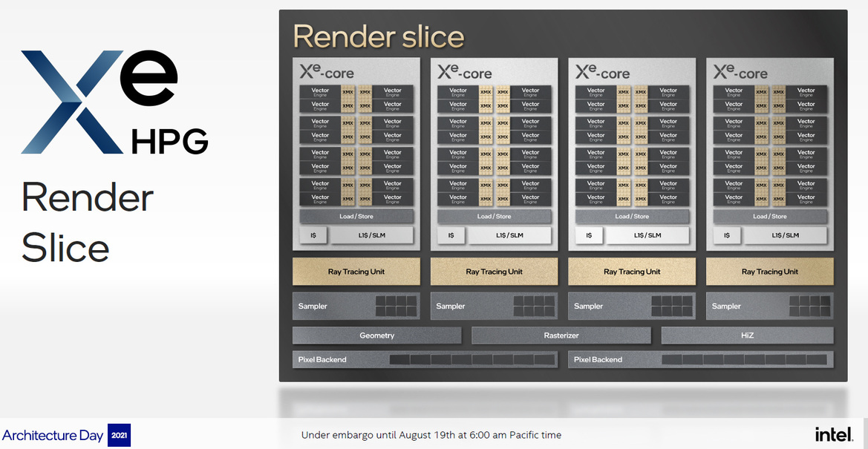Click the L1$ / SLM block in the second Xe-core
The width and height of the screenshot is (868, 449).
pyautogui.click(x=510, y=235)
